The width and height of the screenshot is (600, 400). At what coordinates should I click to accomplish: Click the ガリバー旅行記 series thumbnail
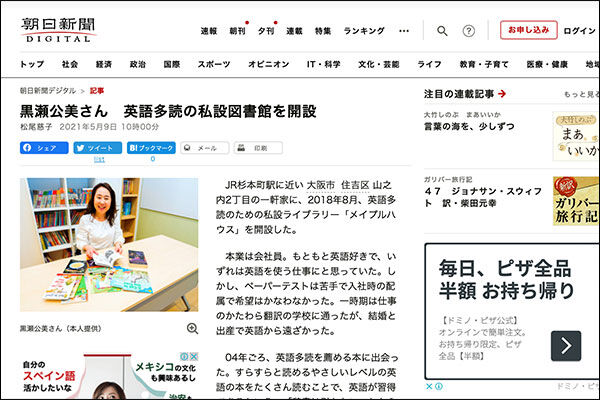[576, 201]
